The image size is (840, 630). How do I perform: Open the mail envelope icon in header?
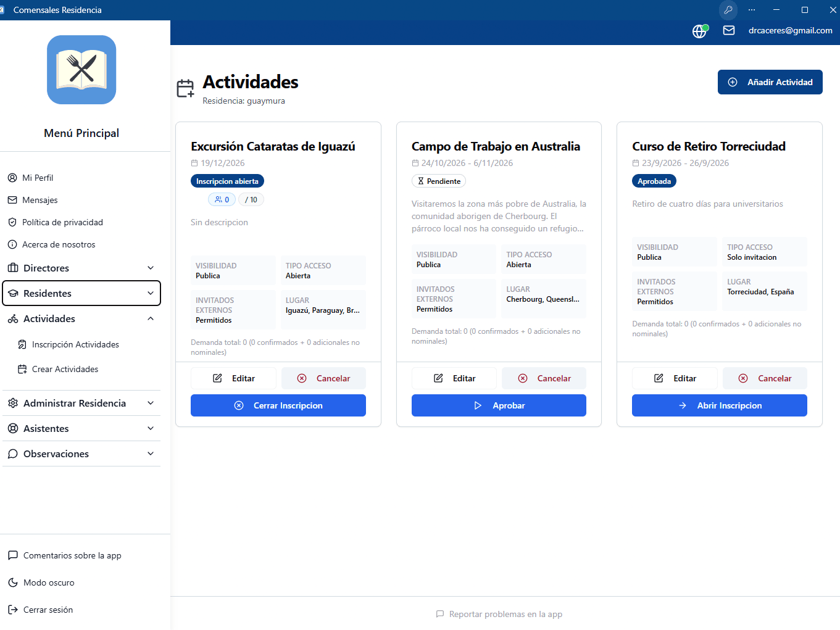pyautogui.click(x=729, y=30)
